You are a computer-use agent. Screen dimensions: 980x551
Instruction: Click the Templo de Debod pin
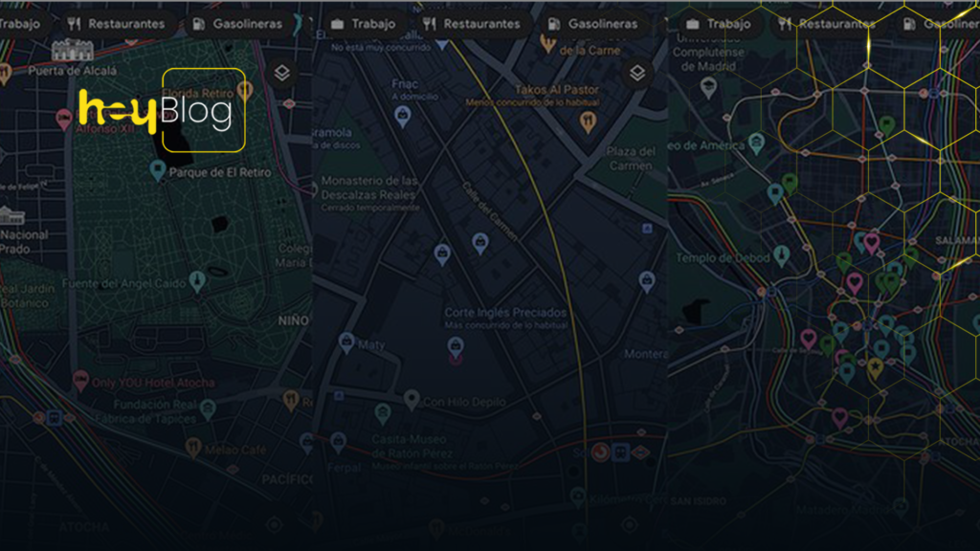pyautogui.click(x=781, y=255)
